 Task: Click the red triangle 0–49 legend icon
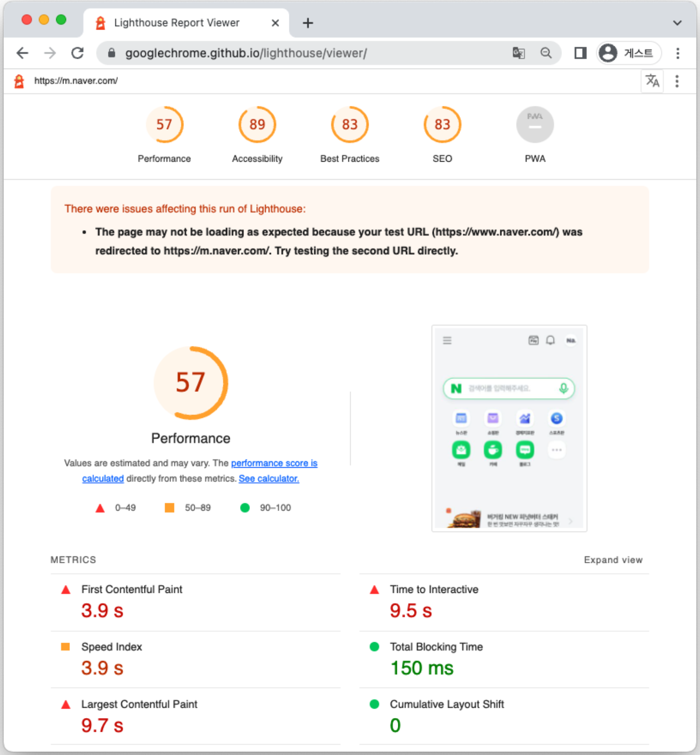(x=100, y=508)
